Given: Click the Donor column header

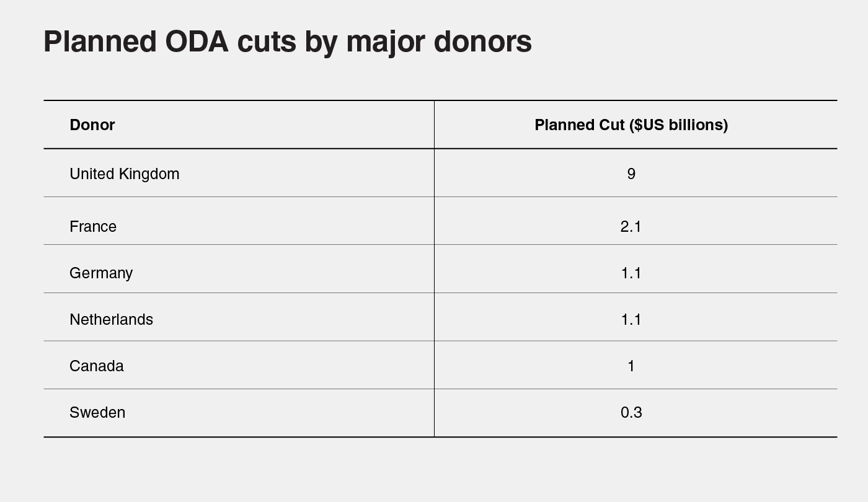Looking at the screenshot, I should coord(92,125).
